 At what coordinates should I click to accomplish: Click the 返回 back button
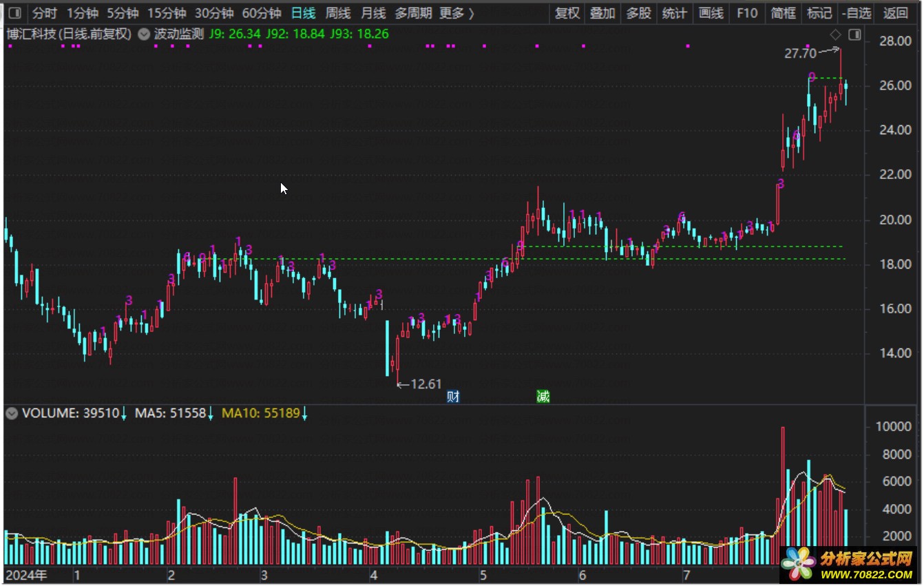click(x=896, y=13)
